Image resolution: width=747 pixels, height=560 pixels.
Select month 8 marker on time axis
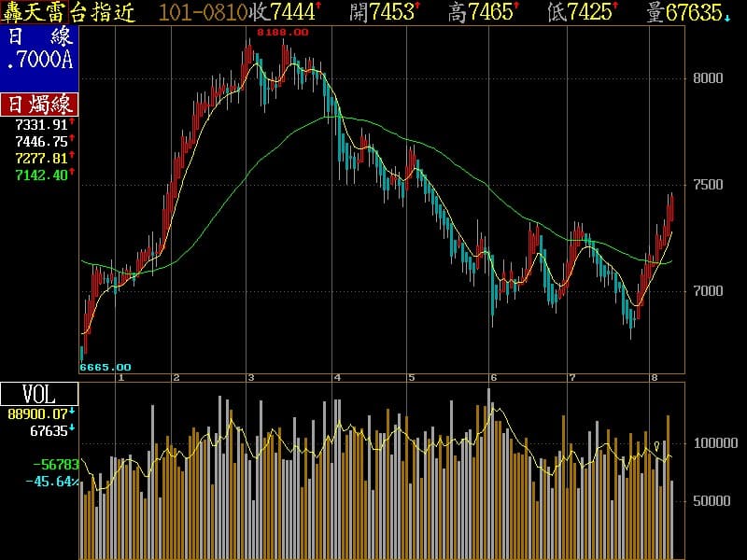pos(655,377)
